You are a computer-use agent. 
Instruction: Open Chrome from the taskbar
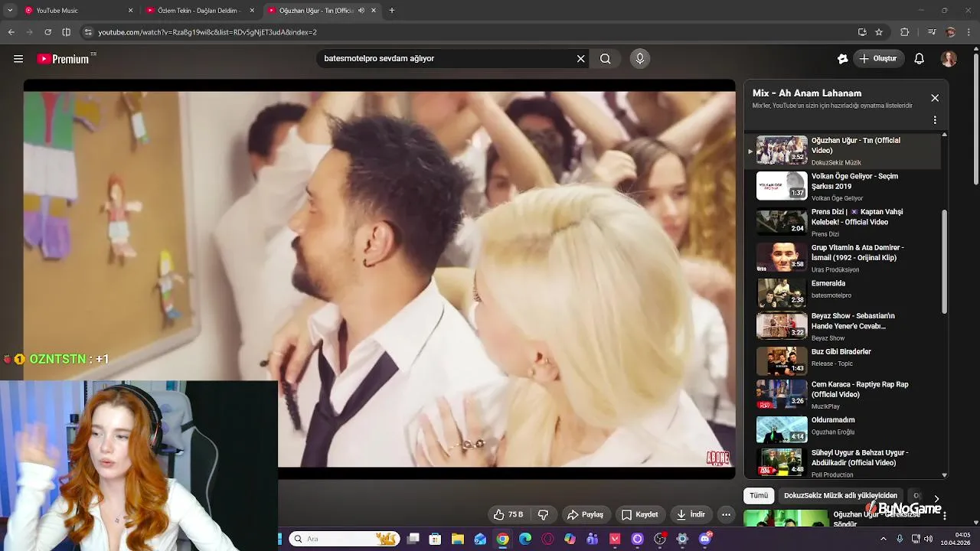click(502, 539)
